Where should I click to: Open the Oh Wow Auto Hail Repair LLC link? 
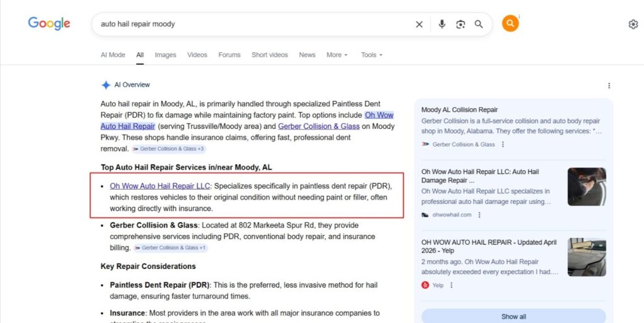tap(160, 186)
